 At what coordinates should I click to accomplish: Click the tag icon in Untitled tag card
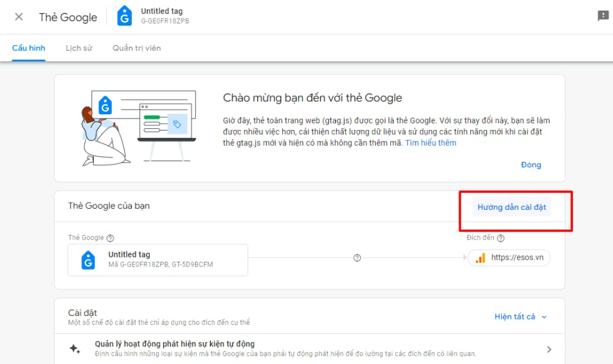tap(89, 260)
